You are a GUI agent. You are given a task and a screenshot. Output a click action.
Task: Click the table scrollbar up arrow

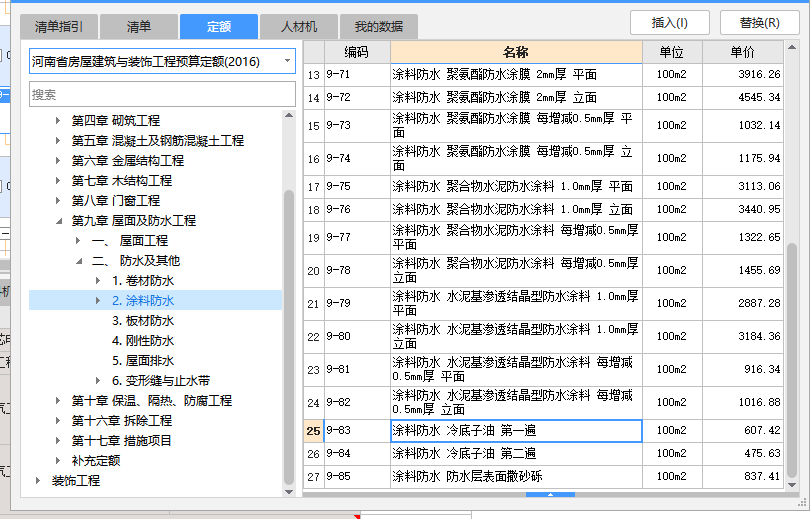[792, 48]
